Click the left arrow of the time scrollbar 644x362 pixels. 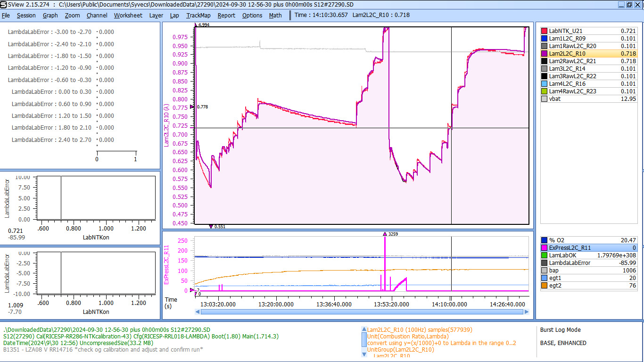(197, 312)
